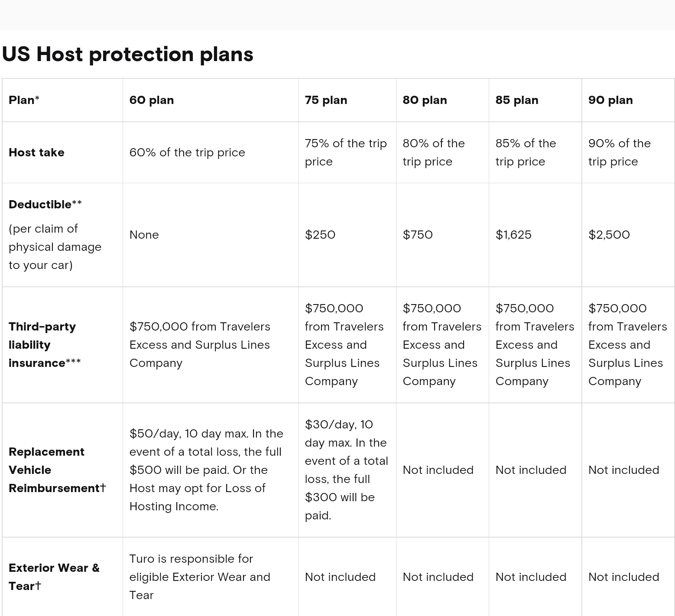
Task: Select the "80 plan" column header
Action: 425,100
